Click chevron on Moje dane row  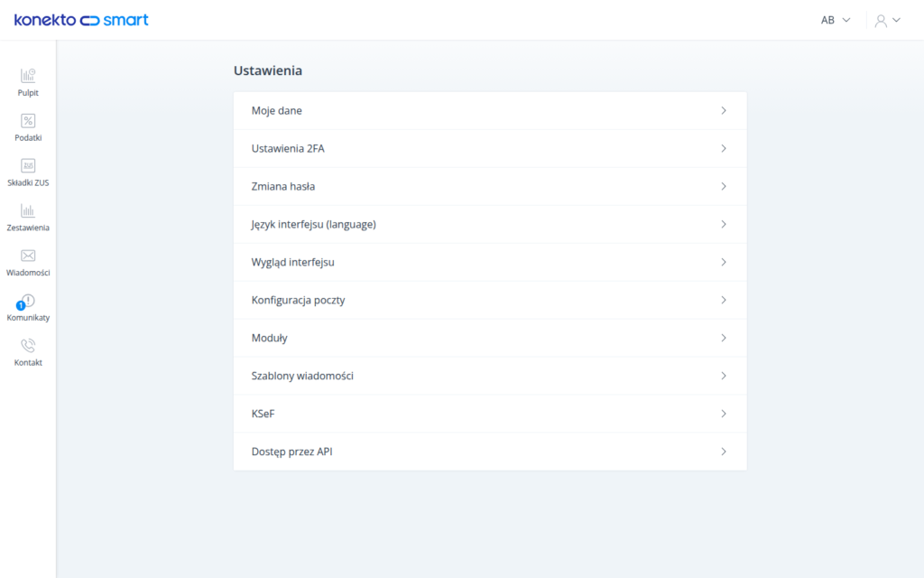coord(724,110)
